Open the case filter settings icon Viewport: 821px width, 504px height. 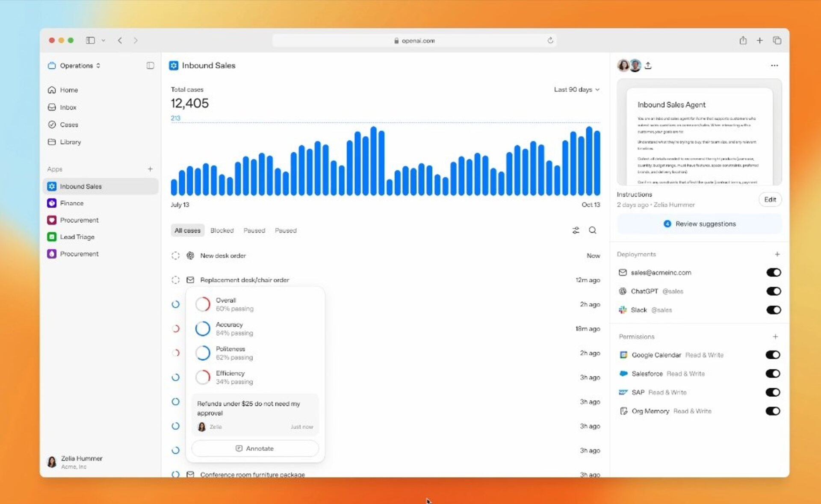coord(576,230)
